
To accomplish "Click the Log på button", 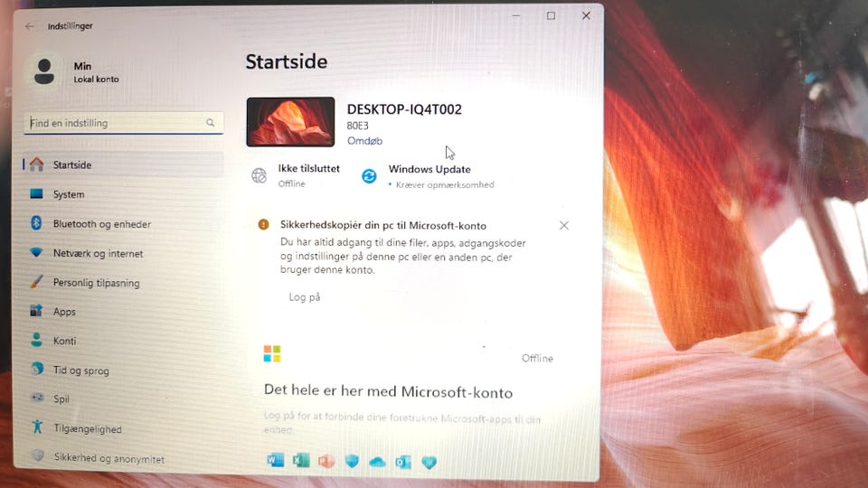I will pyautogui.click(x=305, y=297).
